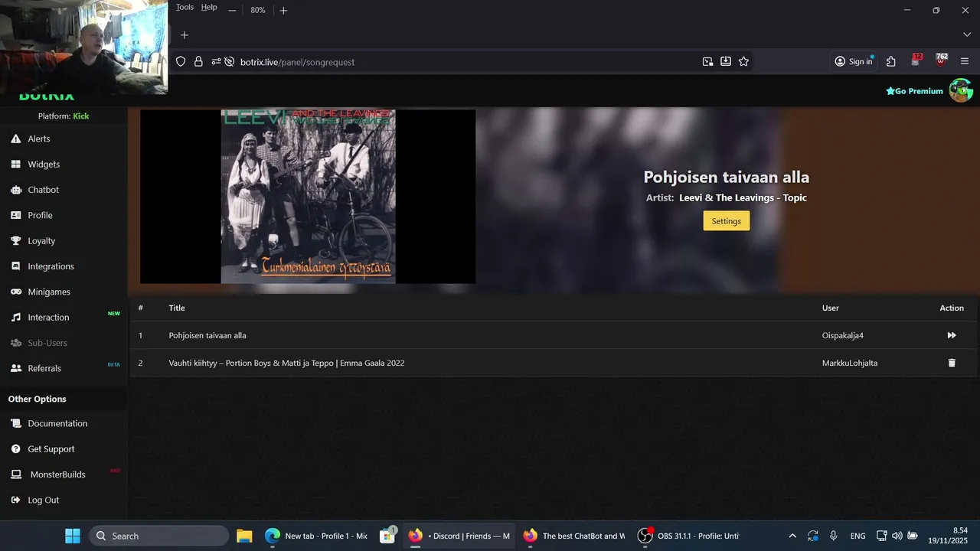The height and width of the screenshot is (551, 980).
Task: Click the site padlock security icon
Action: tap(198, 61)
